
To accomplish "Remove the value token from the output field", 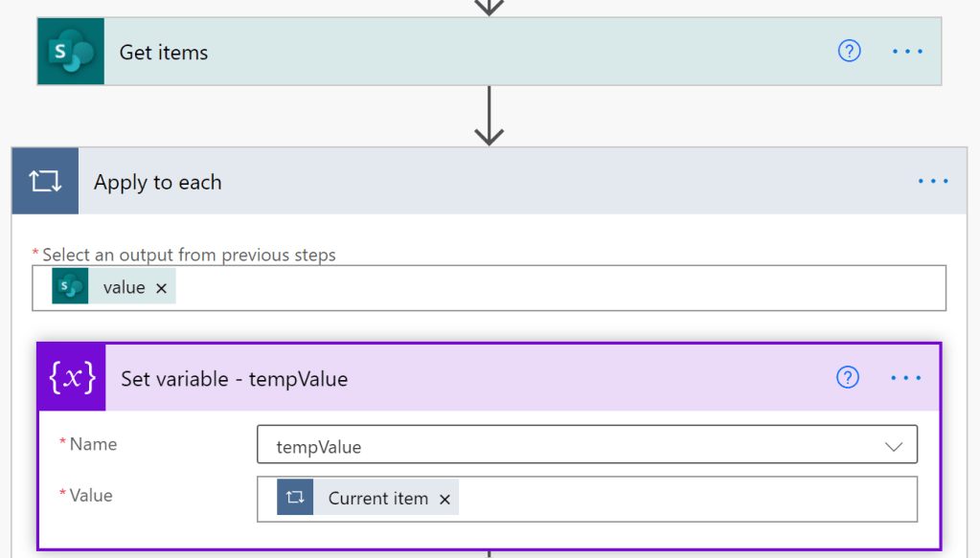I will pos(161,288).
